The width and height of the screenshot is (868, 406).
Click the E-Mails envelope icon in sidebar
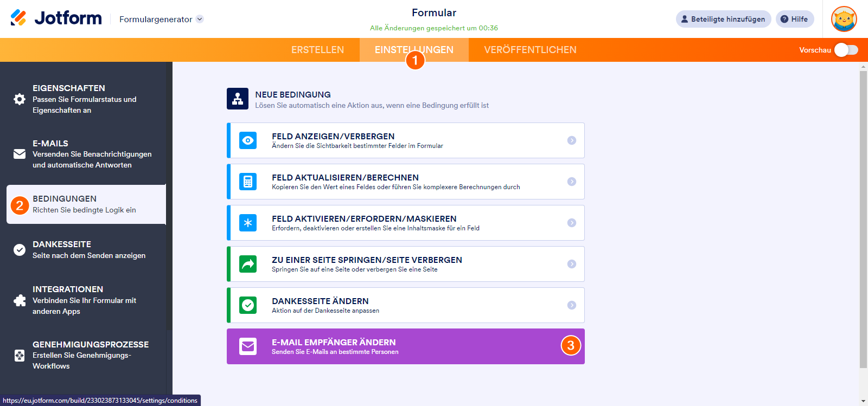[20, 154]
